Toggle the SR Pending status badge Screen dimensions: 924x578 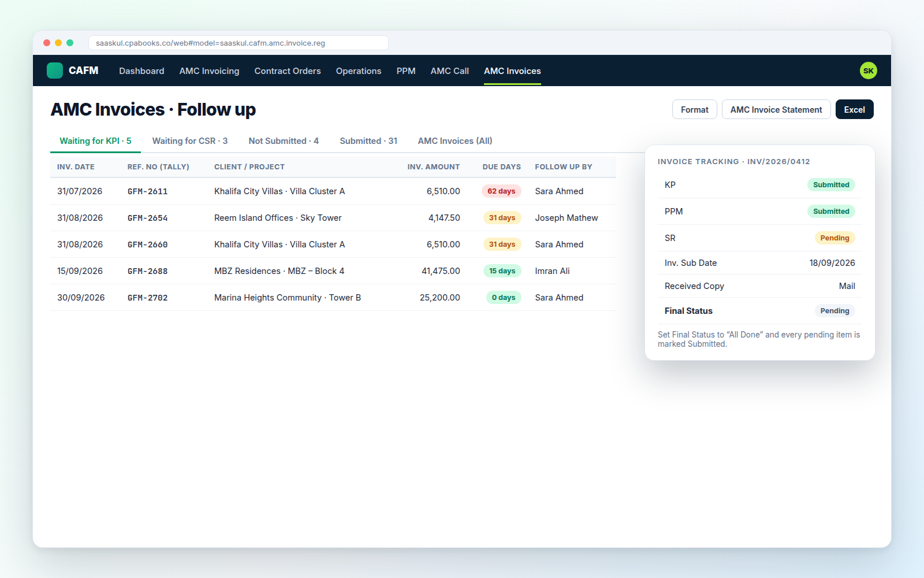[834, 238]
